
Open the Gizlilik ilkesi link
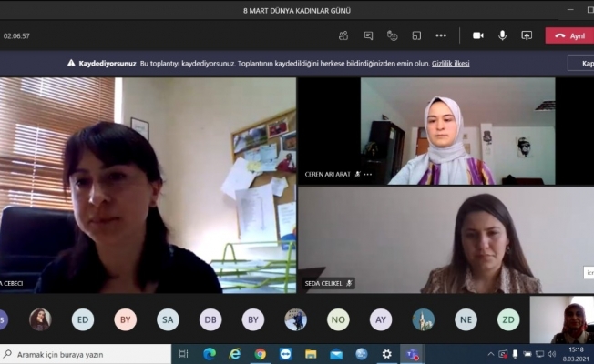tap(449, 63)
